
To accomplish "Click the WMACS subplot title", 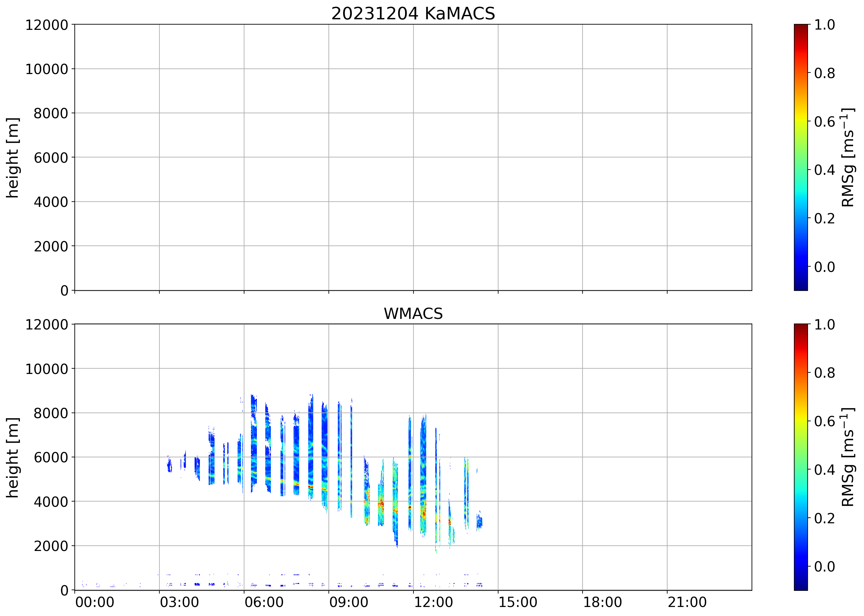I will pyautogui.click(x=413, y=314).
